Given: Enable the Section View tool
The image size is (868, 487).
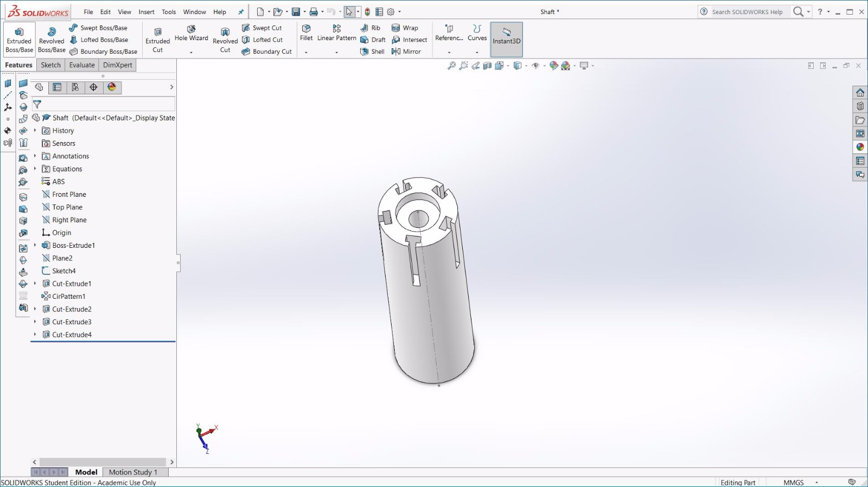Looking at the screenshot, I should click(487, 66).
